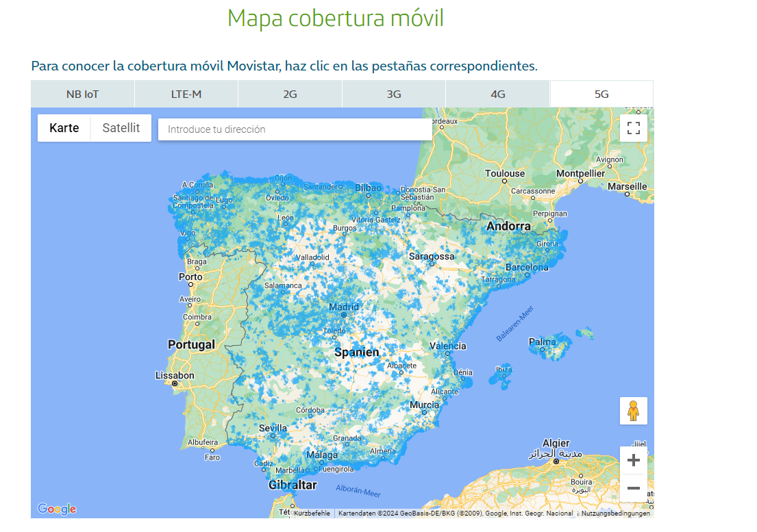Switch map to Satellit view
This screenshot has height=532, width=757.
pyautogui.click(x=121, y=128)
